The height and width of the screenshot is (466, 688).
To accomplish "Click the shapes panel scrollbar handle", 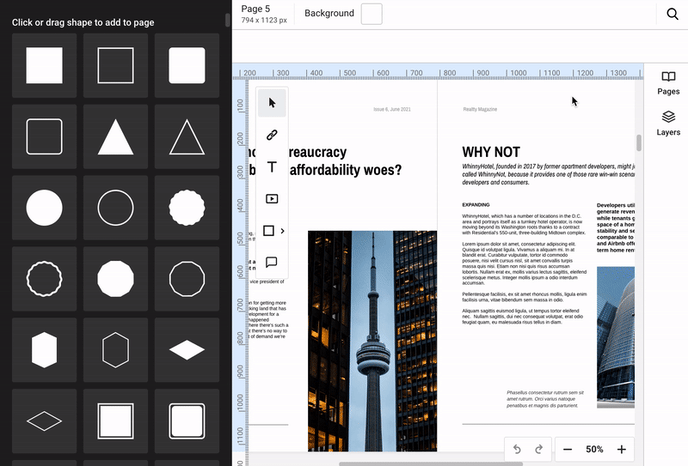I will [x=227, y=20].
